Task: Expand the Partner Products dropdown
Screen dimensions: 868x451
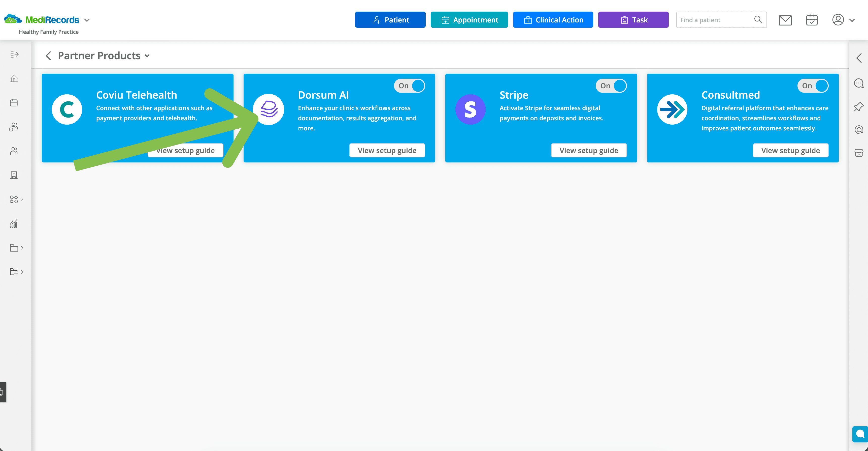Action: click(147, 56)
